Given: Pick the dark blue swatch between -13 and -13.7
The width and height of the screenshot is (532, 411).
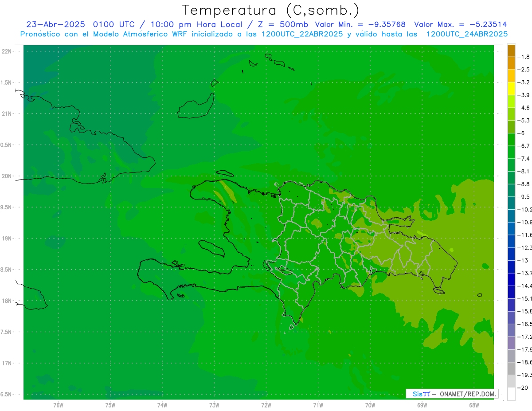Looking at the screenshot, I should 511,267.
